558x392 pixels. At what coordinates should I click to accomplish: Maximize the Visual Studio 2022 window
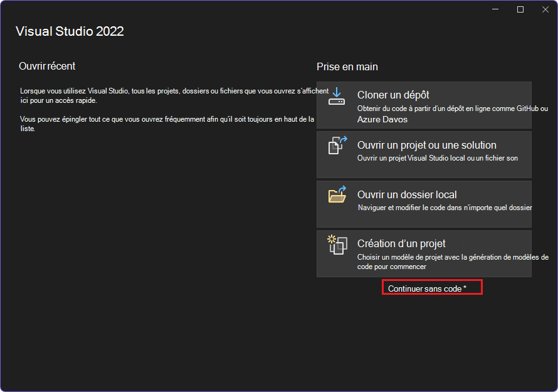(x=520, y=9)
